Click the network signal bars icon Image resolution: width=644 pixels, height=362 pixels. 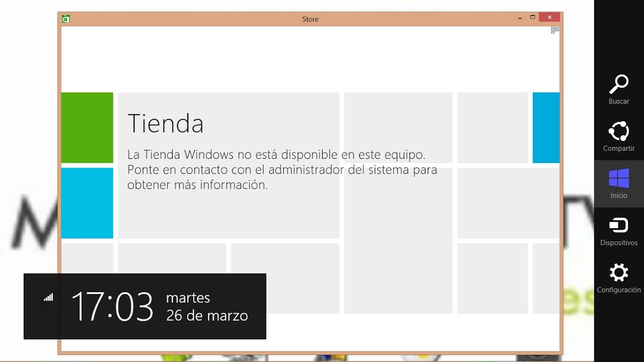tap(48, 297)
